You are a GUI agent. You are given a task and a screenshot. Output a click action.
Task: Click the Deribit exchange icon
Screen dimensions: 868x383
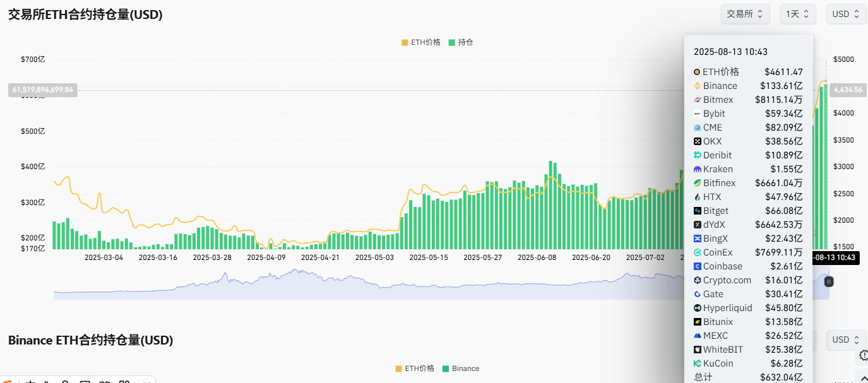click(x=696, y=155)
